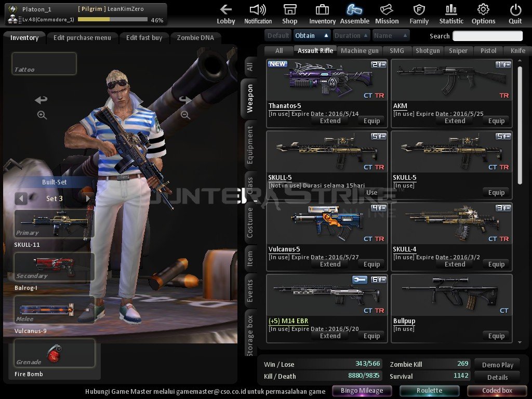
Task: Click the weapon list scrollbar thumb
Action: point(520,126)
